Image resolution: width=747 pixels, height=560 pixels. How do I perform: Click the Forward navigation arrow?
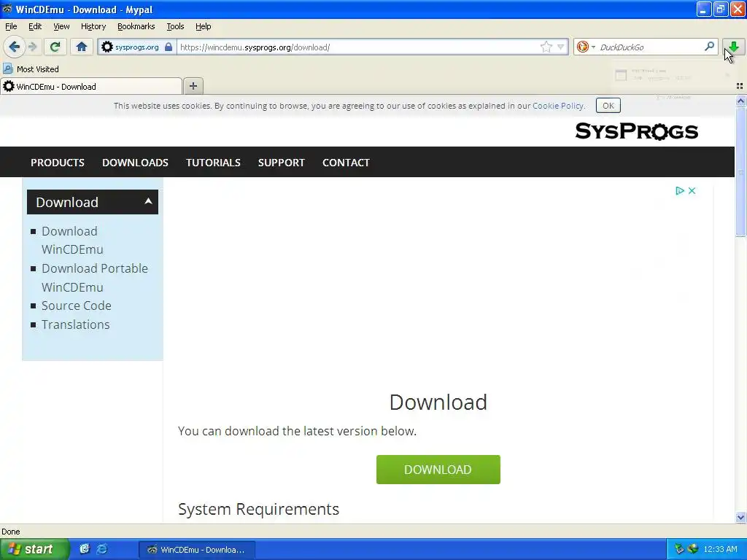[x=32, y=47]
